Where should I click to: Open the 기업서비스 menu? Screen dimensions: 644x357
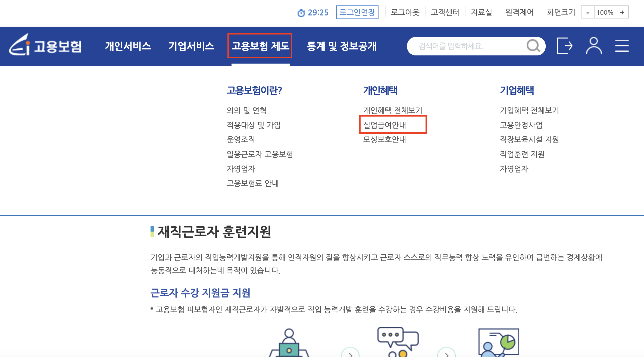tap(191, 46)
